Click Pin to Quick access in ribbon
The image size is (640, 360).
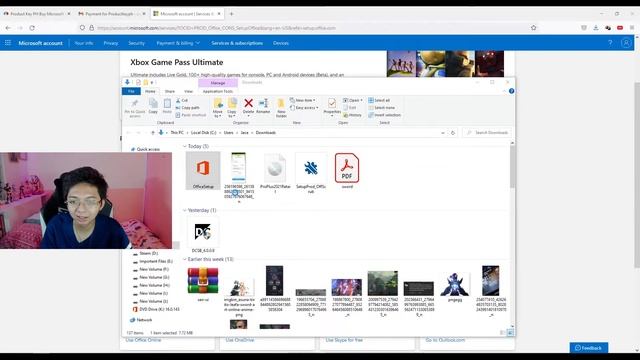click(135, 108)
